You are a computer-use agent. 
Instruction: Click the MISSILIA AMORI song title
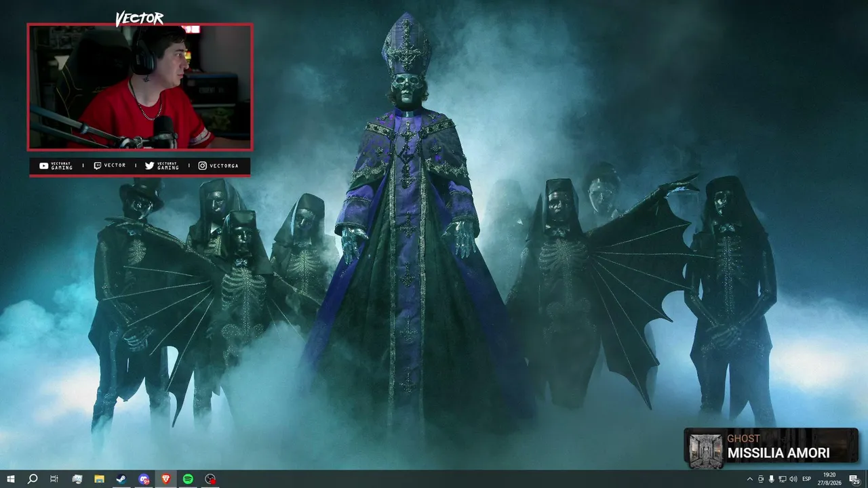778,453
